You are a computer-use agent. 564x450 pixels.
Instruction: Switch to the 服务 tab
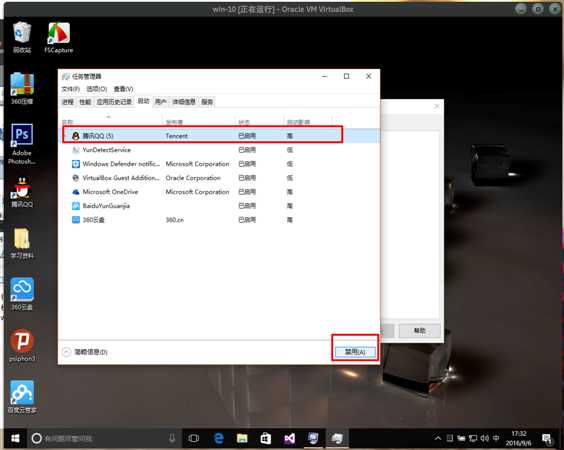coord(207,102)
